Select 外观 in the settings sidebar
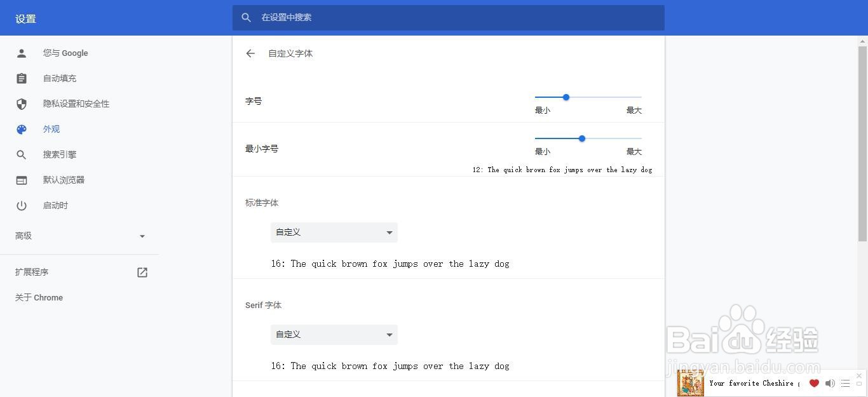 (51, 130)
